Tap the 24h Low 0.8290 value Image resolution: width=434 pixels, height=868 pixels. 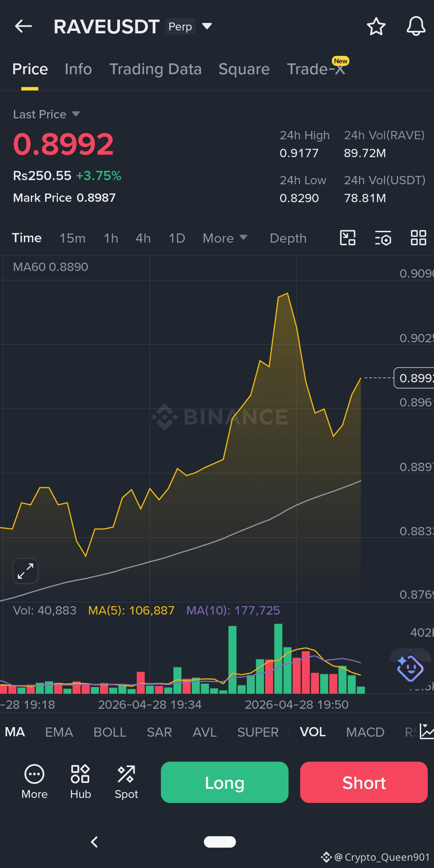point(299,198)
